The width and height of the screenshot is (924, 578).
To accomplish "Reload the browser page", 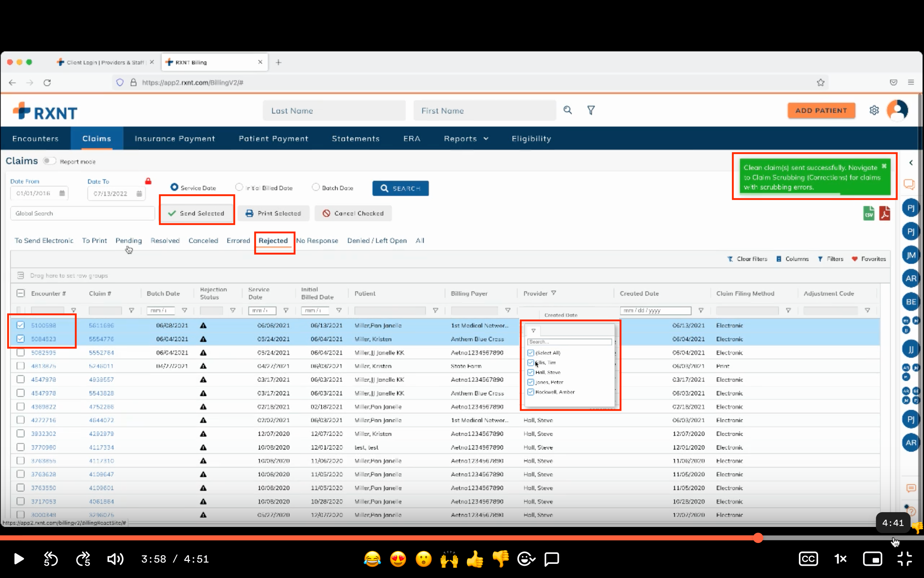I will [47, 83].
